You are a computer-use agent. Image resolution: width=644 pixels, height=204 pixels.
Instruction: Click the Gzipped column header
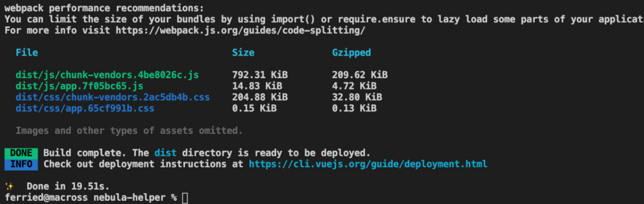tap(351, 52)
